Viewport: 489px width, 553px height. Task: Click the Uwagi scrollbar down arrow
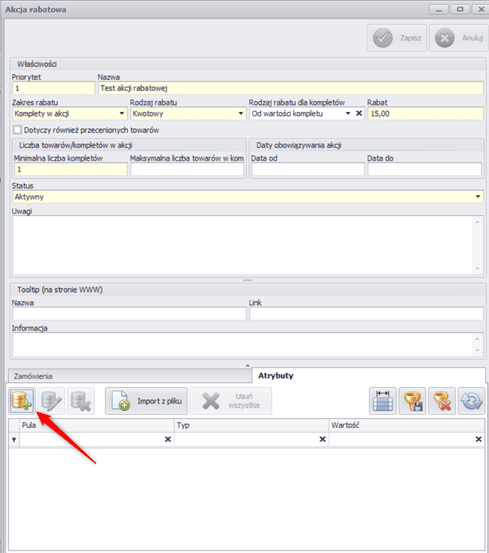pyautogui.click(x=477, y=269)
